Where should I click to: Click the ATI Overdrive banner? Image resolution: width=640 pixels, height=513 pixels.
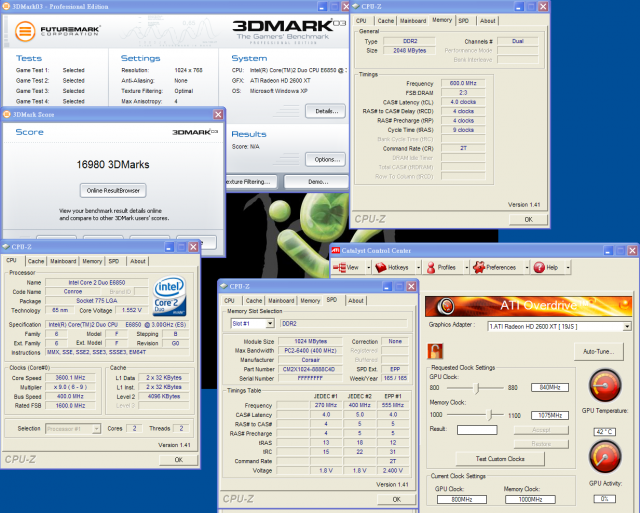coord(528,306)
